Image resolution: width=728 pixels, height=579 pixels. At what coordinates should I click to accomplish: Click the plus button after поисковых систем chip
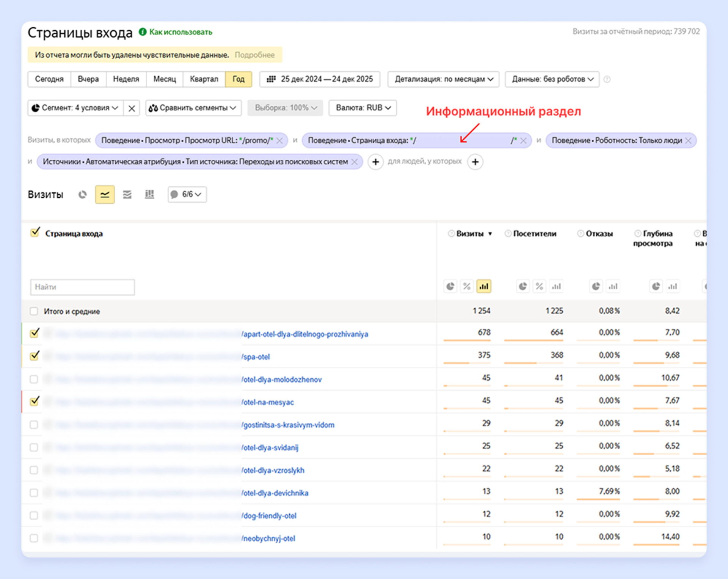[x=375, y=162]
